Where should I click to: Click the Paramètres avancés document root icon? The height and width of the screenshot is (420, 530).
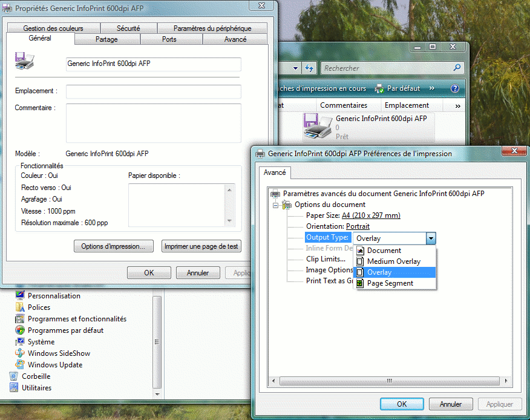[275, 194]
